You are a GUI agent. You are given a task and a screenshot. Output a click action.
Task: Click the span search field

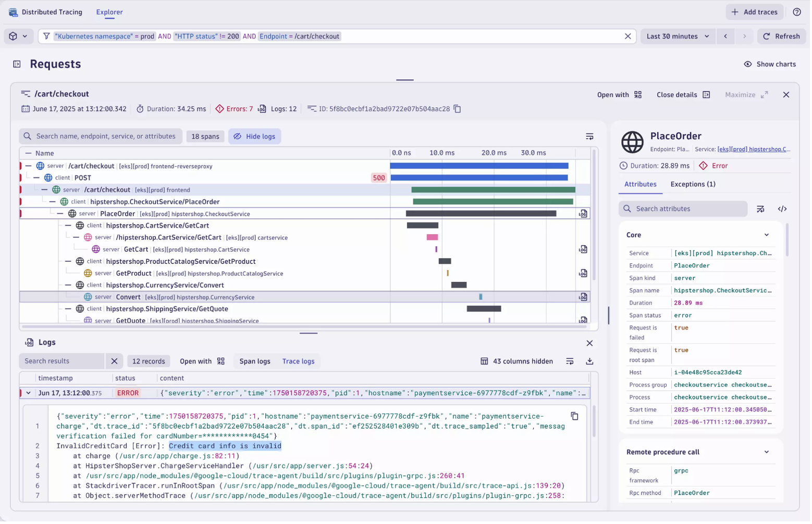101,137
